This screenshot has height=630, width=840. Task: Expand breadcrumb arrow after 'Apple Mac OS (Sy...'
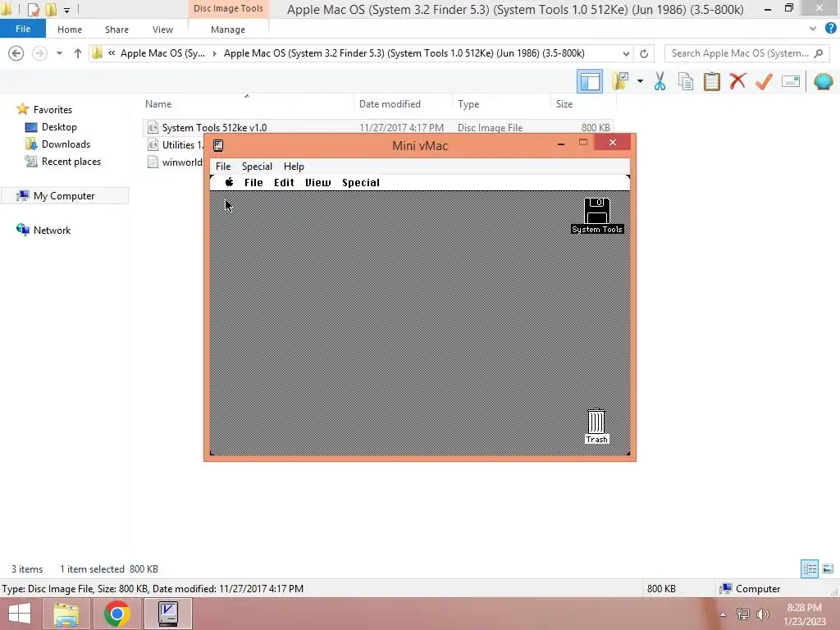point(215,53)
